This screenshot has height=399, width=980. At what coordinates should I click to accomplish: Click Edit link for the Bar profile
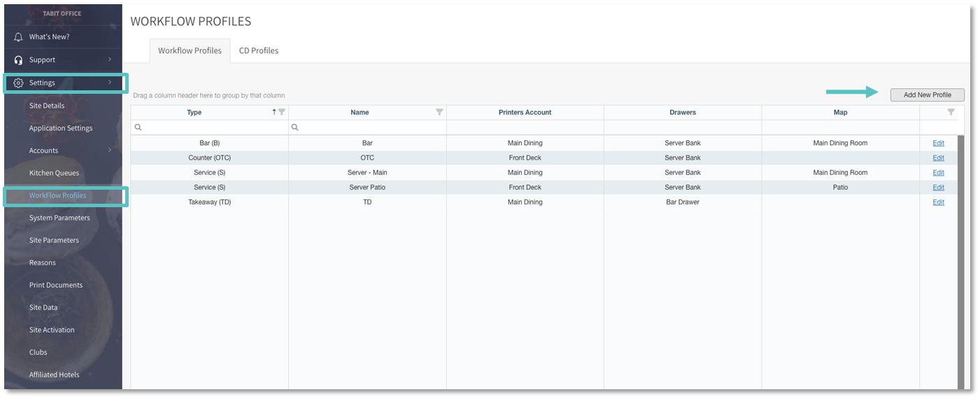coord(938,143)
